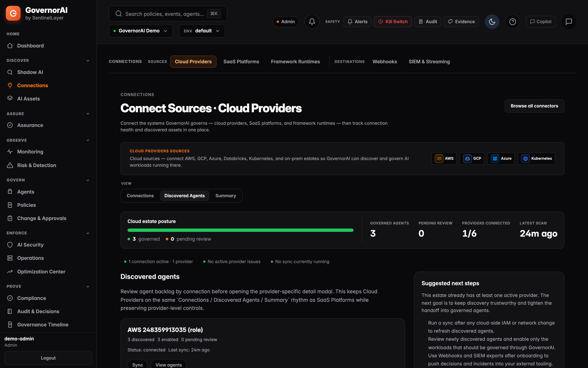Open Connections in the sidebar

(33, 85)
